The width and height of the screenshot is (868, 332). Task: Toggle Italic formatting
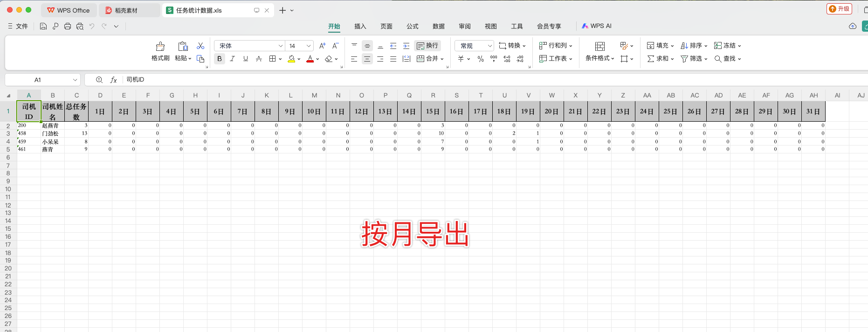pyautogui.click(x=233, y=59)
